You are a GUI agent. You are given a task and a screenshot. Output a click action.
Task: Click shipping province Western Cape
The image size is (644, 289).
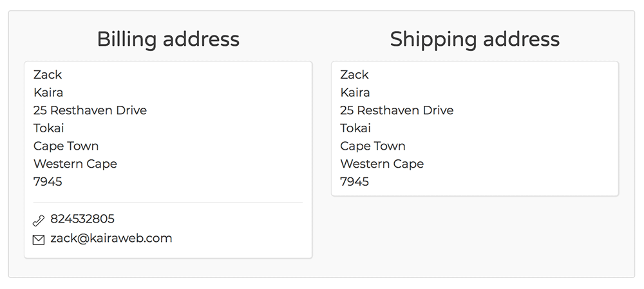point(382,164)
